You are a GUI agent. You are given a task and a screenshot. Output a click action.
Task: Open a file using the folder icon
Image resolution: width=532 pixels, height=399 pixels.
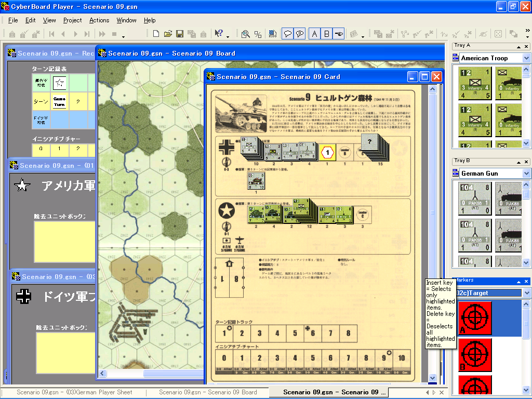(168, 34)
